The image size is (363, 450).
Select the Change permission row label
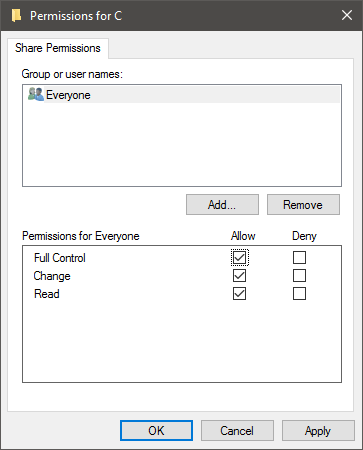[x=52, y=276]
